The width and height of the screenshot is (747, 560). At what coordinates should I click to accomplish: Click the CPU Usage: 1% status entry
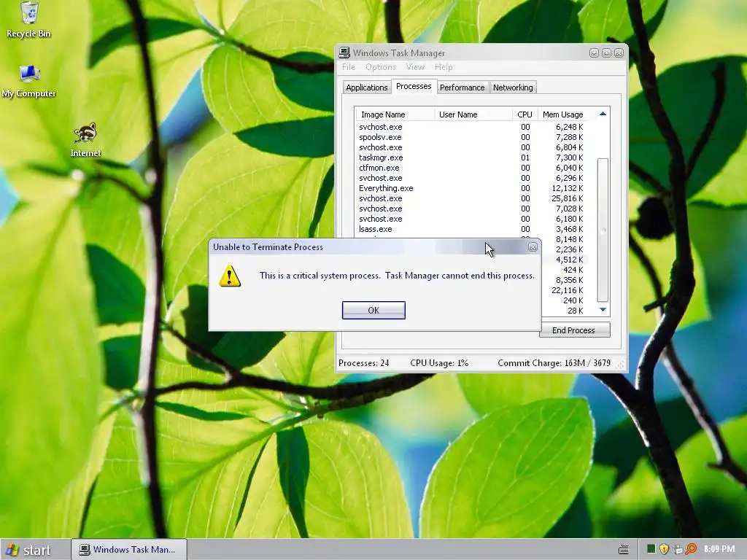439,363
